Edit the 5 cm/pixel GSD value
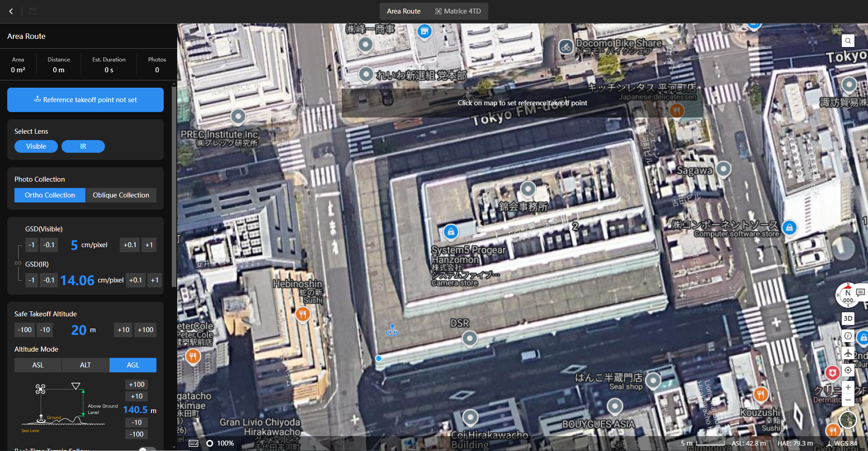The width and height of the screenshot is (868, 451). coord(74,245)
